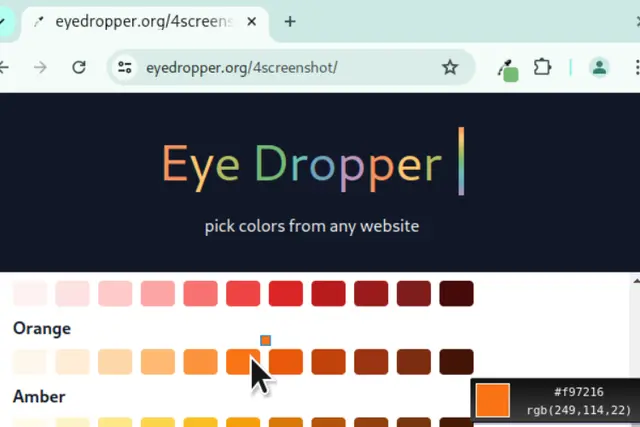Close the eyedropper.org tab
The width and height of the screenshot is (640, 427).
click(252, 21)
